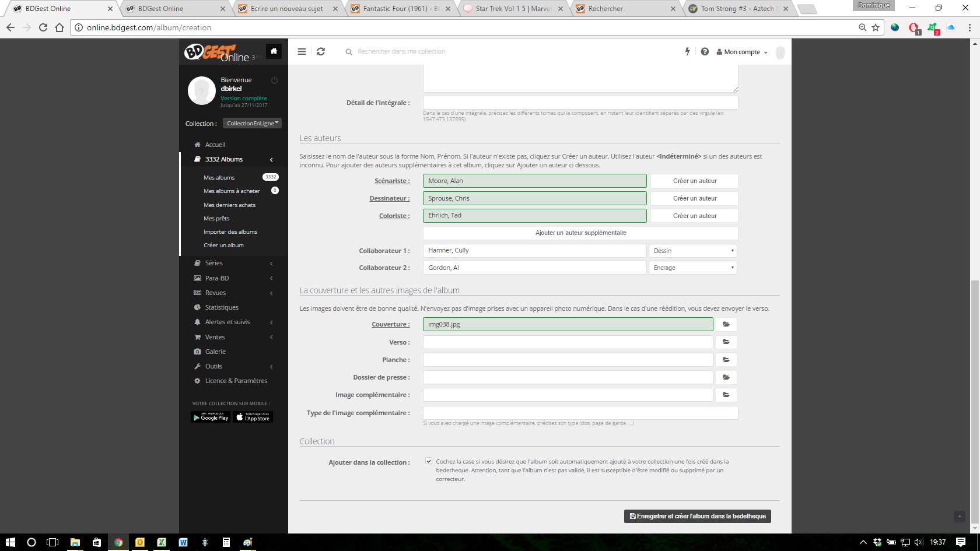Switch to the Tom Strong #3 browser tab
This screenshot has width=980, height=551.
pos(737,9)
